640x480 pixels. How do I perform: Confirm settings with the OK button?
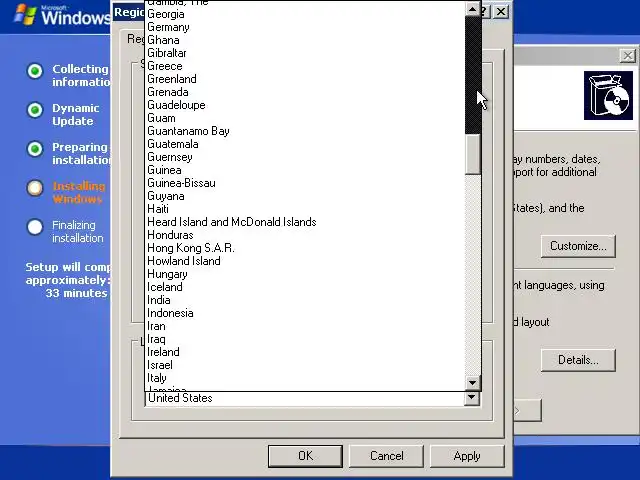tap(305, 456)
